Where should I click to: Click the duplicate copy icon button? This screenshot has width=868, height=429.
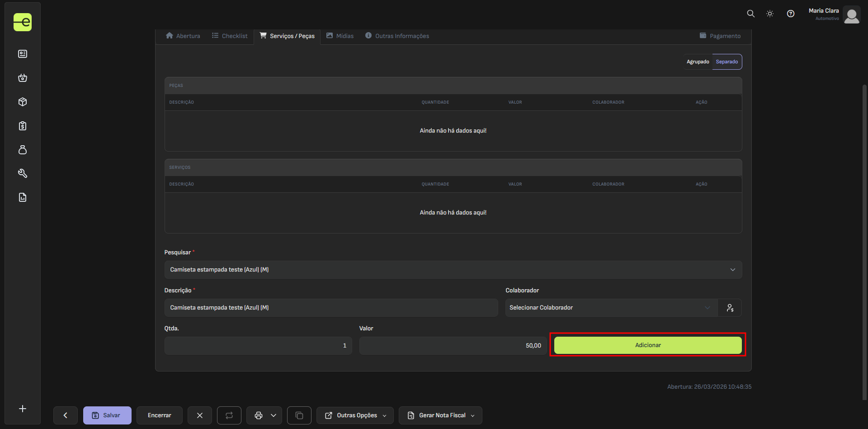(299, 415)
